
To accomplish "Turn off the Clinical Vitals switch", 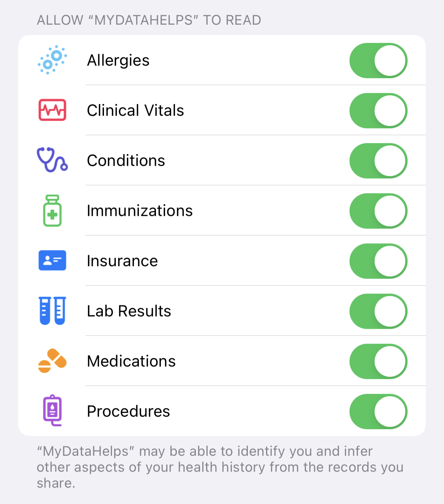I will 378,110.
